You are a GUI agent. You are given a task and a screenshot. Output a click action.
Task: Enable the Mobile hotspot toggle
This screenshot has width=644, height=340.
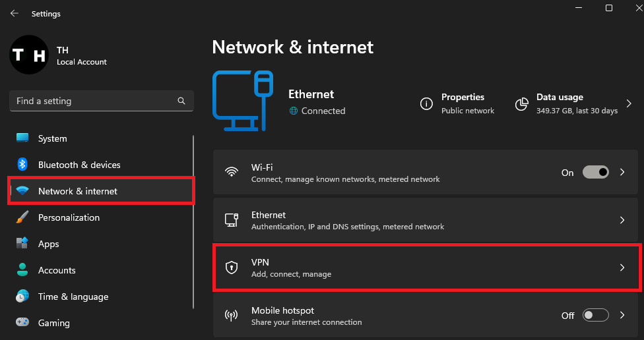(x=595, y=316)
